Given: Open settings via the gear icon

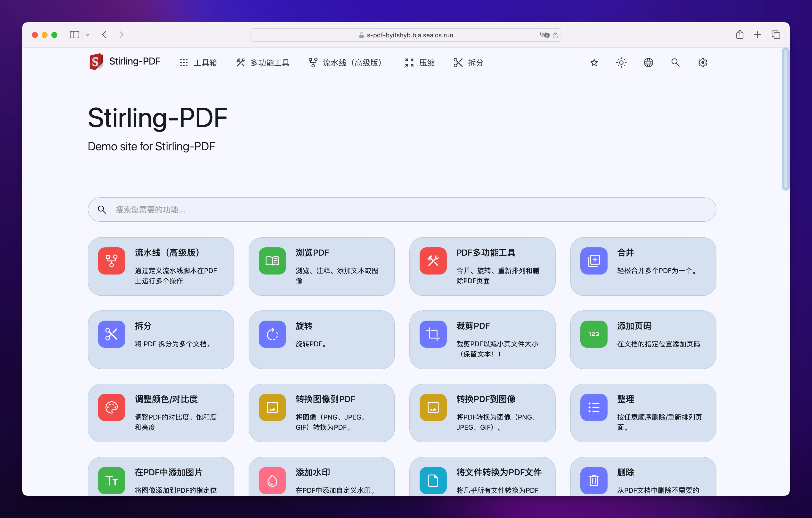Looking at the screenshot, I should (x=702, y=63).
